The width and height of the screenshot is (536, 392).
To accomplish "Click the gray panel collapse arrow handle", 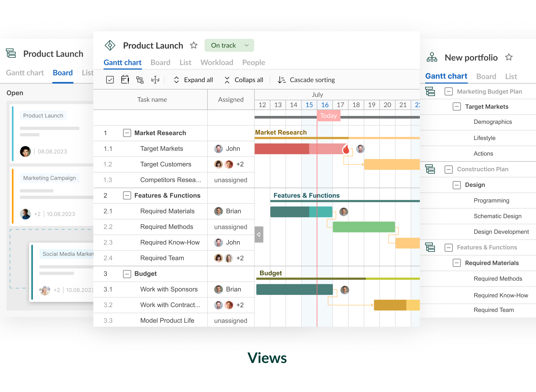I will 259,234.
